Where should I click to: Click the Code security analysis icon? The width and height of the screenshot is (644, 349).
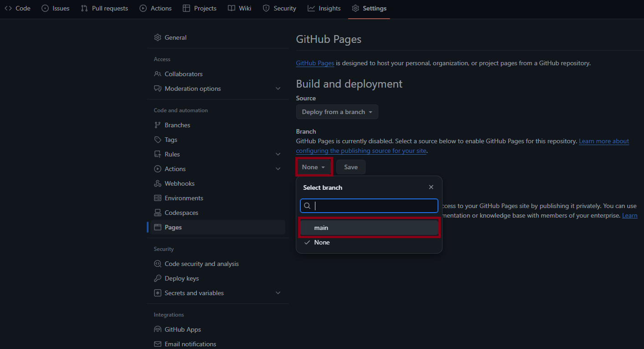pyautogui.click(x=158, y=264)
